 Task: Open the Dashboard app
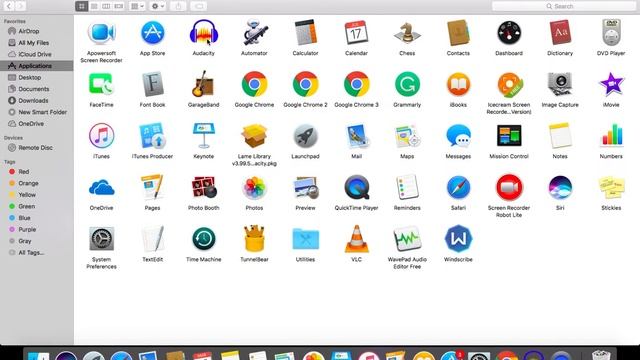coord(509,33)
